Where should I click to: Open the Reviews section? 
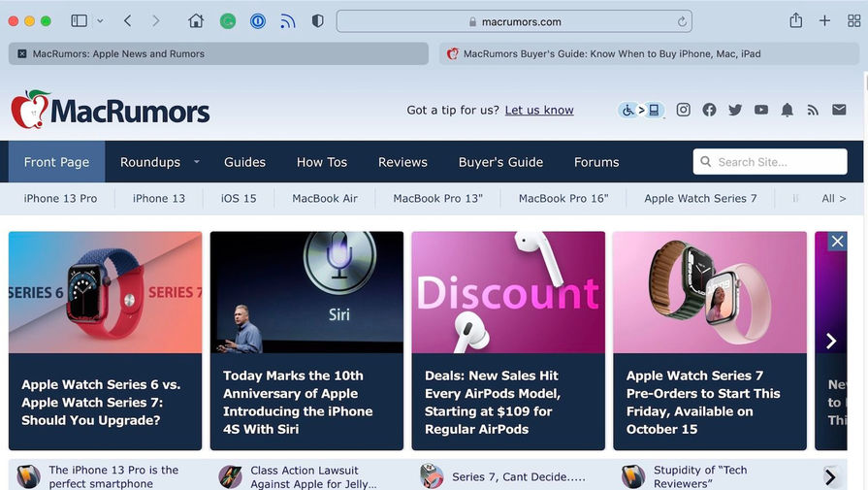402,162
